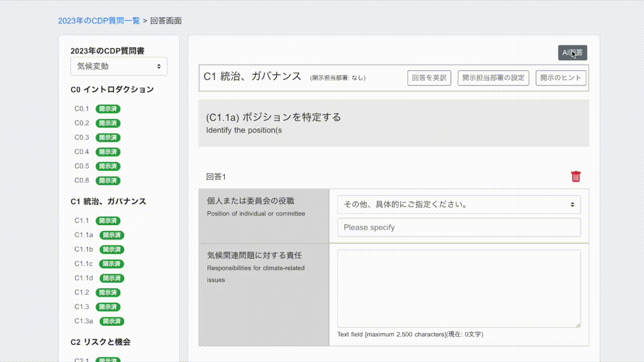644x362 pixels.
Task: Select question C0.8 in sidebar
Action: (82, 180)
